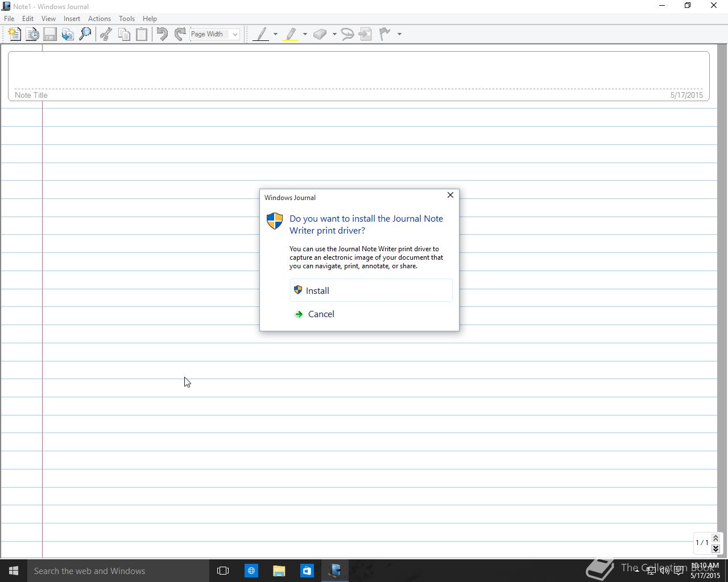728x582 pixels.
Task: Open File Explorer from the taskbar
Action: [x=279, y=571]
